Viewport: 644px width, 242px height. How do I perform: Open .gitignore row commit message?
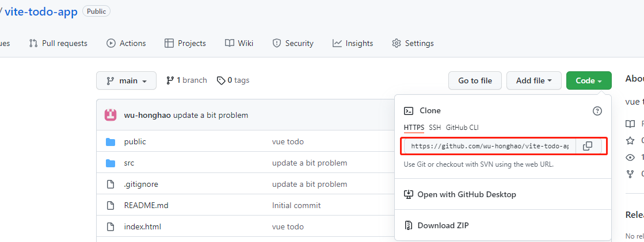(310, 184)
